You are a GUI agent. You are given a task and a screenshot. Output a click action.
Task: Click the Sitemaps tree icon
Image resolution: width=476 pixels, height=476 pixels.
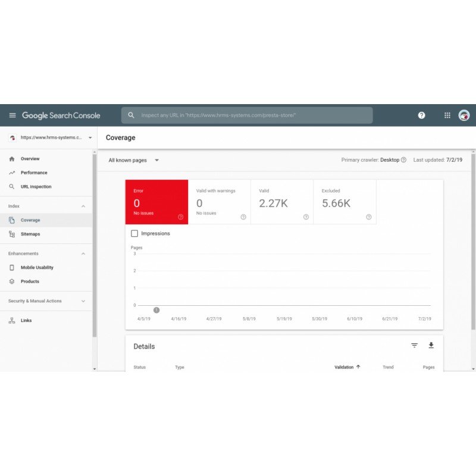(12, 234)
